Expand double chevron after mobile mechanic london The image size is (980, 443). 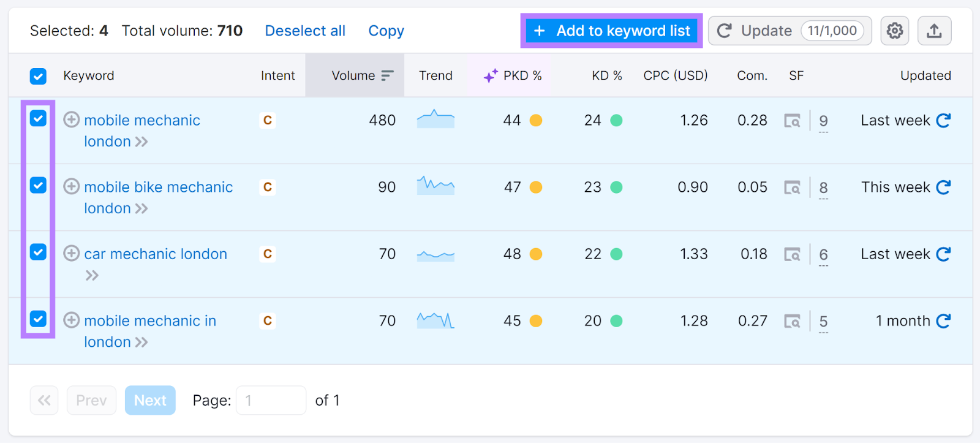coord(141,142)
